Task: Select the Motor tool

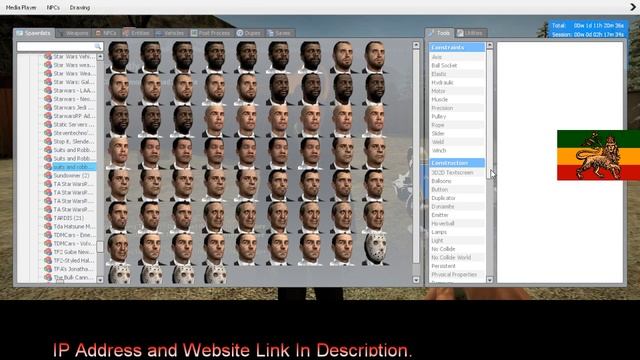Action: (x=457, y=91)
